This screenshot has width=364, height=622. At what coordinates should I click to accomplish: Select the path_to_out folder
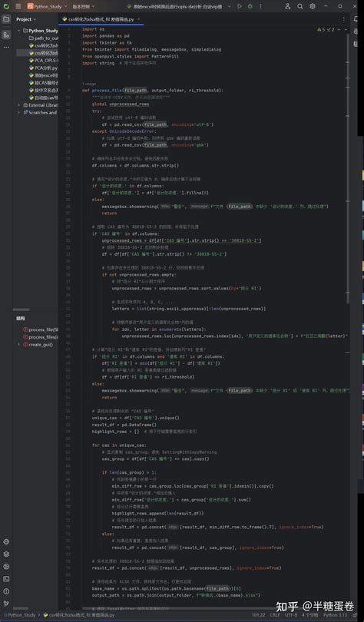(x=44, y=38)
